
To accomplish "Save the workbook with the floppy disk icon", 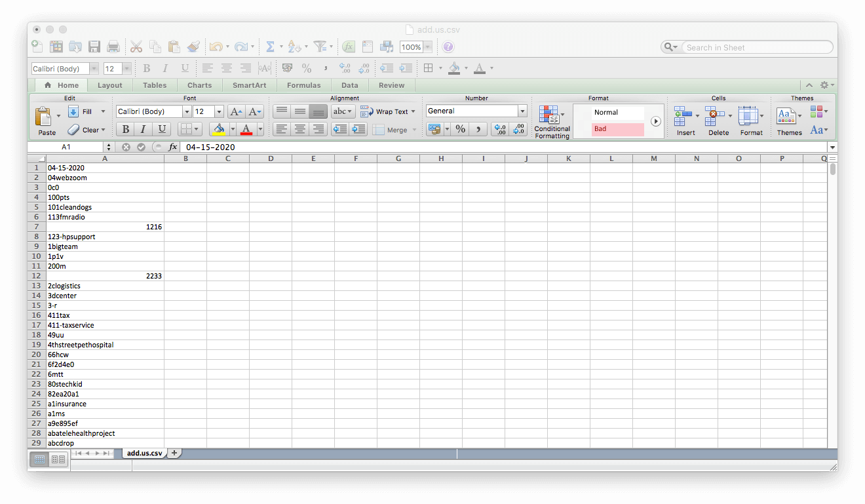I will coord(94,47).
